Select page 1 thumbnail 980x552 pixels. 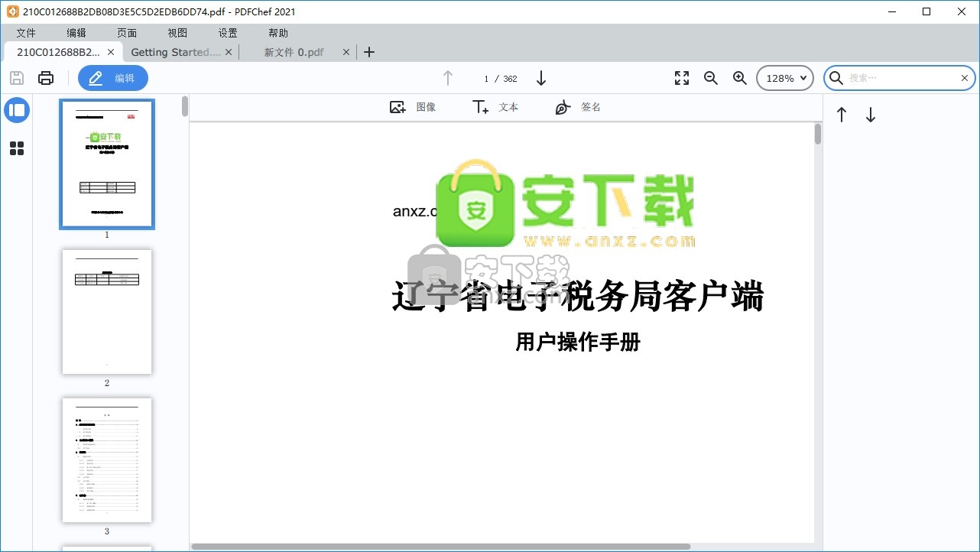tap(107, 164)
